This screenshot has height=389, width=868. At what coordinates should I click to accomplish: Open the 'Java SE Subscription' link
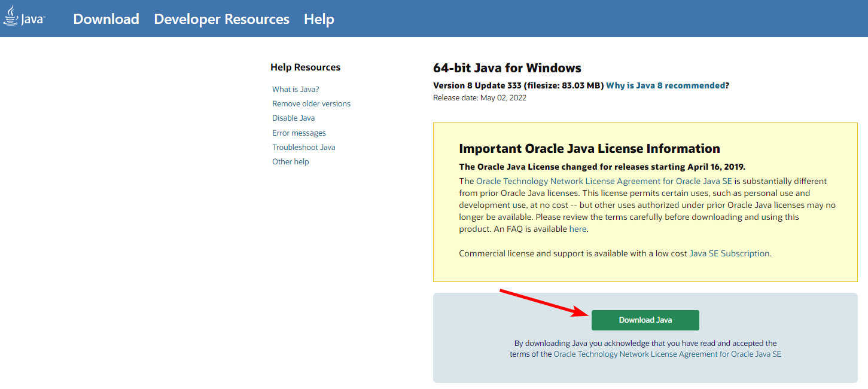click(x=729, y=253)
